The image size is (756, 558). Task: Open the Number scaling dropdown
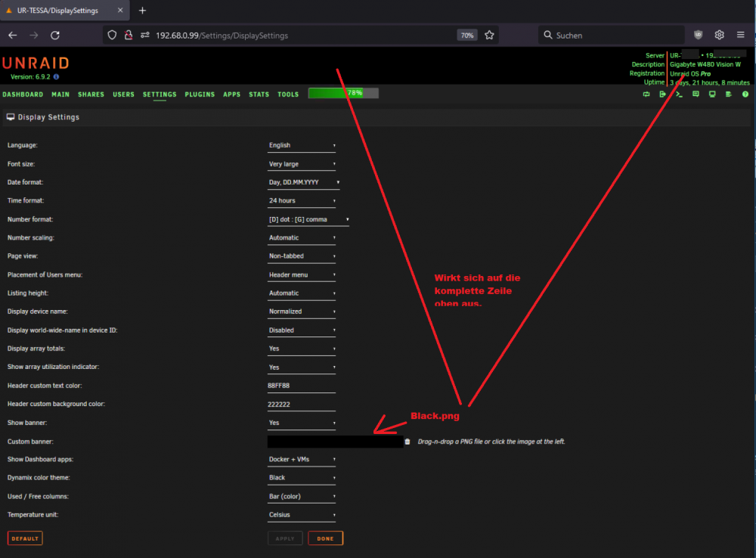tap(302, 237)
